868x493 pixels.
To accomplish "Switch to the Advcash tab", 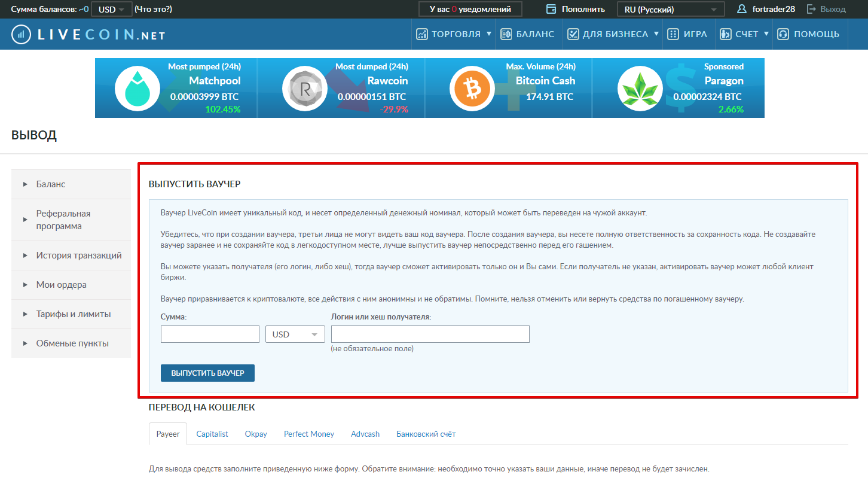I will (x=365, y=434).
